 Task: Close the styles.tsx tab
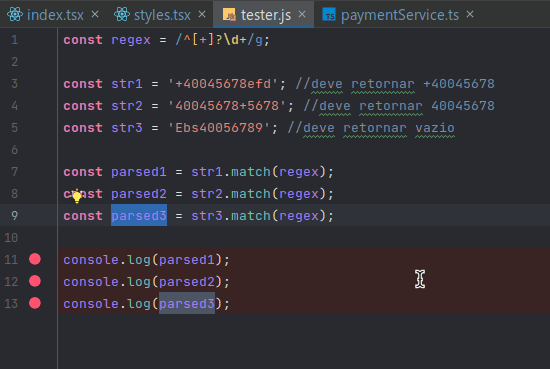point(202,14)
